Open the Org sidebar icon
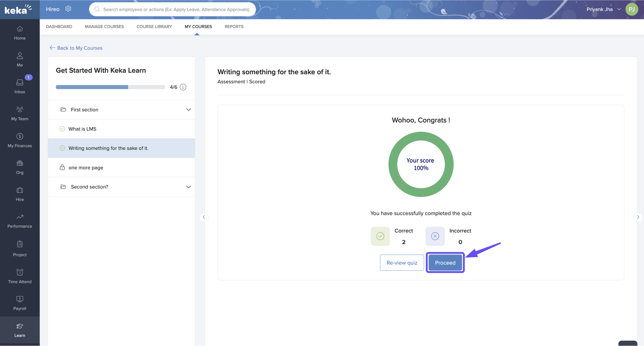 pos(20,163)
